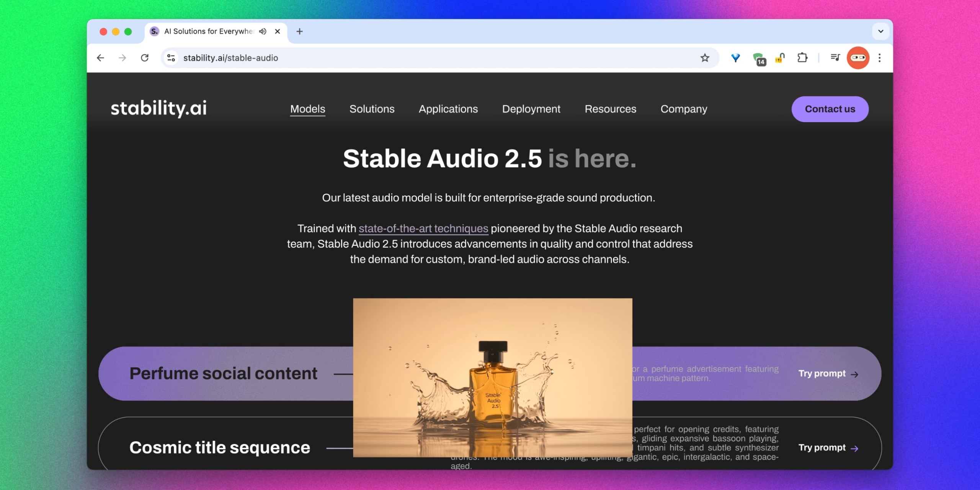Screen dimensions: 980x490
Task: Bookmark this page using the star
Action: (x=705, y=58)
